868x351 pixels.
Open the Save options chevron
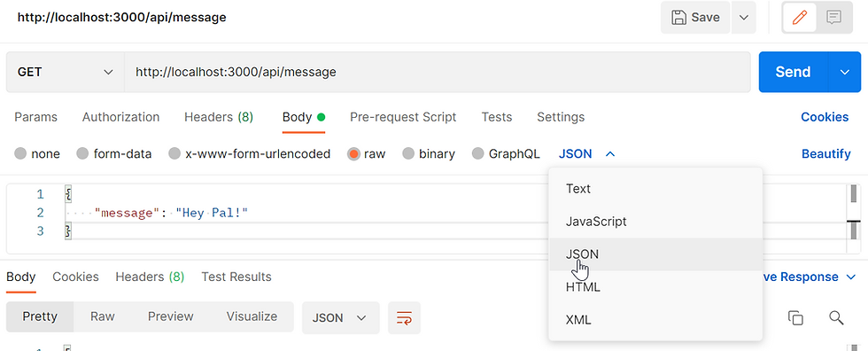pos(743,18)
